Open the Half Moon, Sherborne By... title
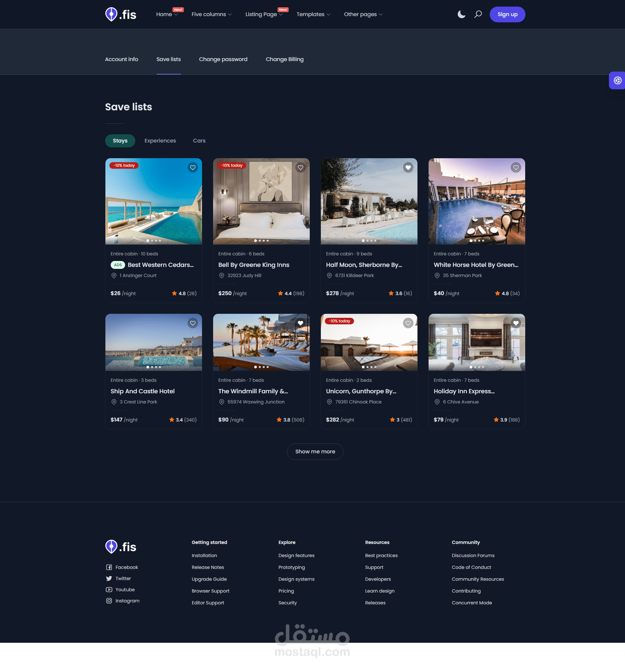The image size is (625, 672). (x=364, y=265)
